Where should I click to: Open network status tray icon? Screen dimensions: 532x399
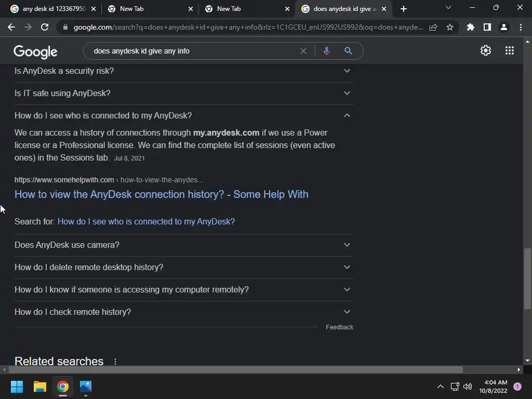click(x=455, y=387)
